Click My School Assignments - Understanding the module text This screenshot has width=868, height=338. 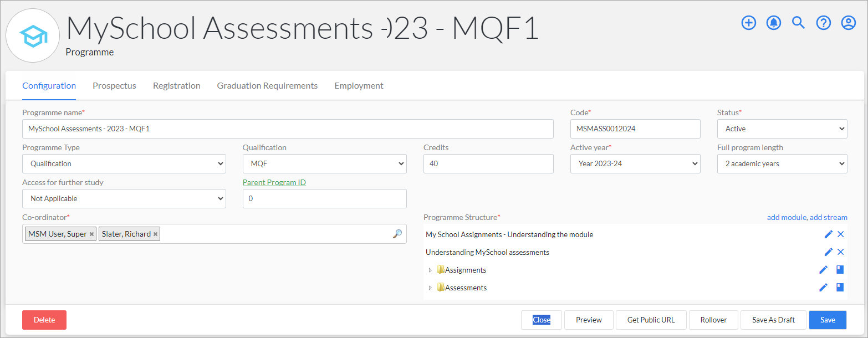[509, 234]
